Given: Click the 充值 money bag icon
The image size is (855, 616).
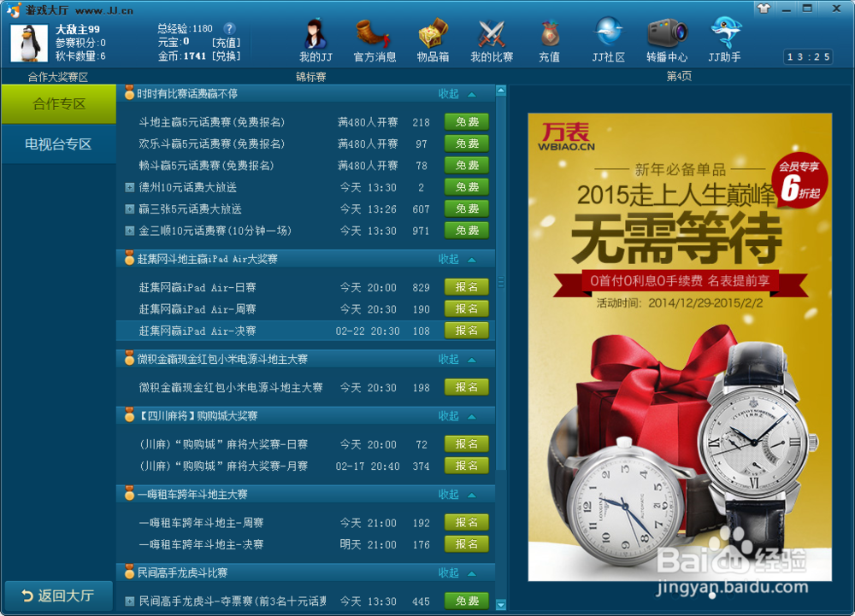Looking at the screenshot, I should pyautogui.click(x=550, y=34).
